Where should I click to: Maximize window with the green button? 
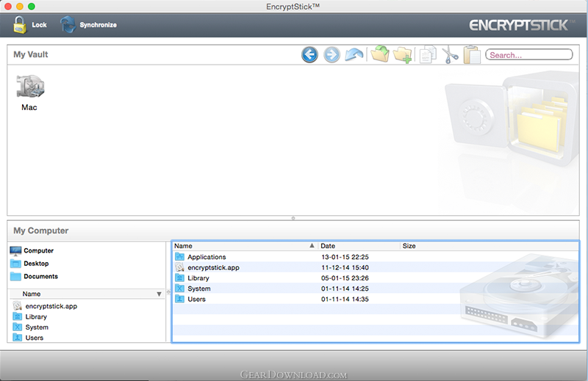(x=32, y=7)
